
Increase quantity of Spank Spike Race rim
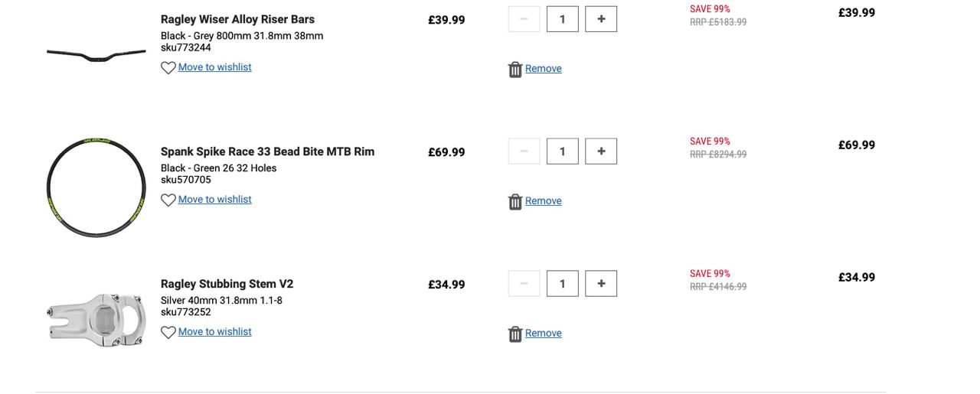[601, 151]
